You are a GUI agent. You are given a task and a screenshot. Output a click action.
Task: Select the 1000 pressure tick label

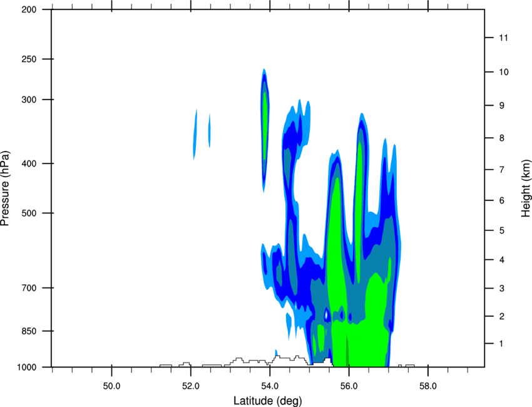coord(27,367)
